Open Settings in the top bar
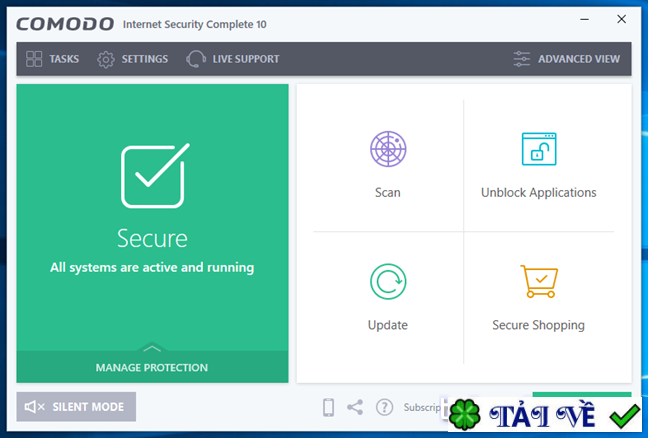 132,59
